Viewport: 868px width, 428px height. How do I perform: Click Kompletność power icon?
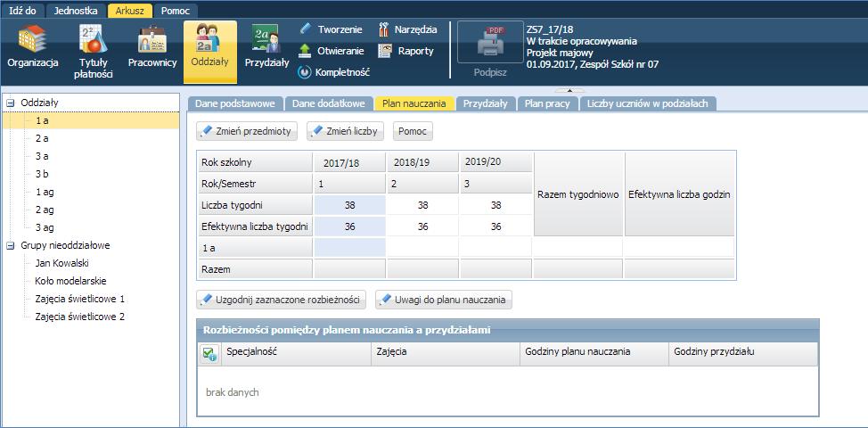(x=305, y=72)
